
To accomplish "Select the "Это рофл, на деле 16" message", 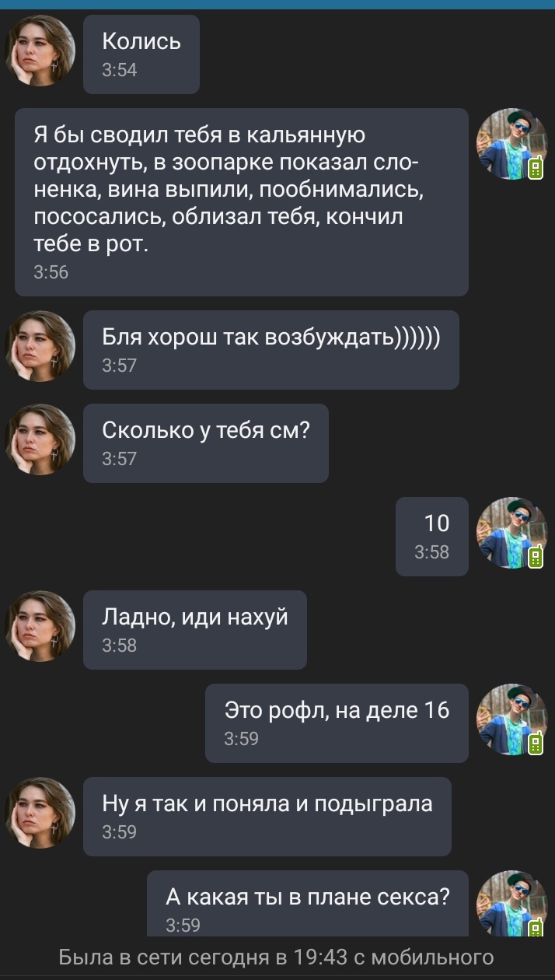I will coord(337,723).
